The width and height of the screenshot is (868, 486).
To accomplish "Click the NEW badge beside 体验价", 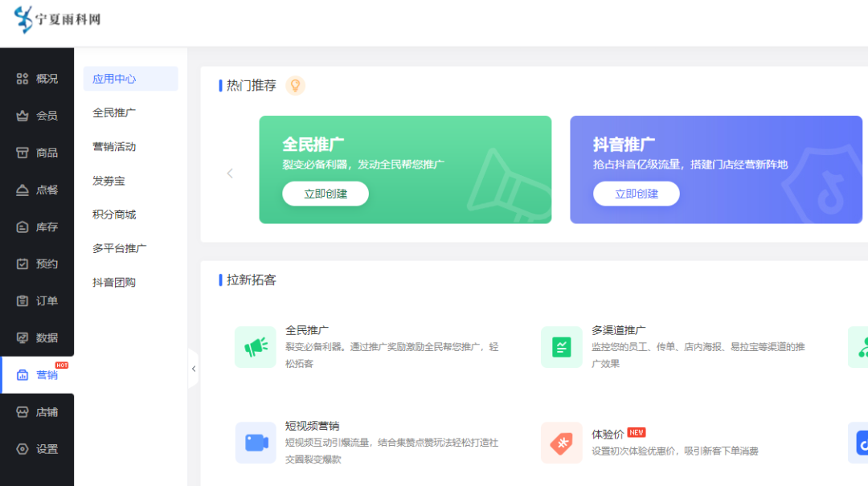I will point(637,433).
